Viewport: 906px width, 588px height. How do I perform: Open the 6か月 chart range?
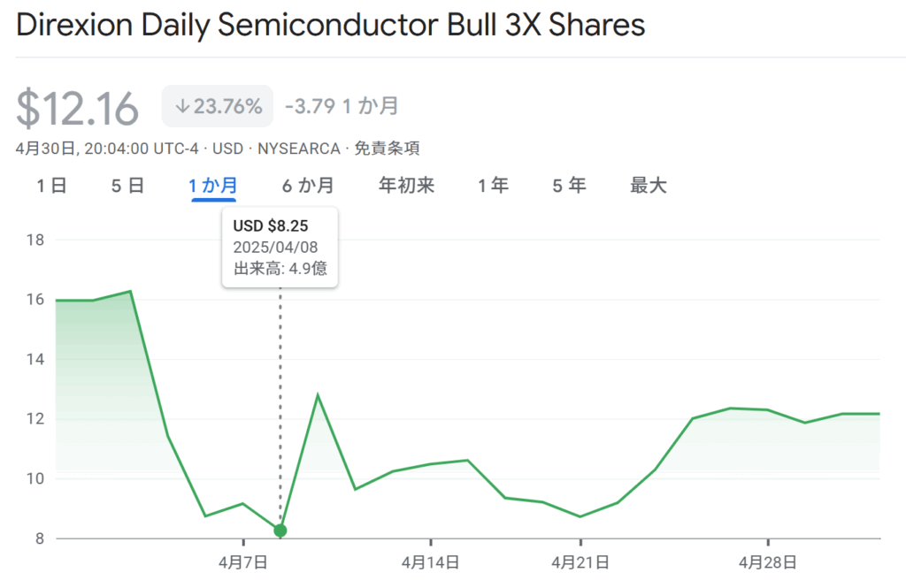308,186
